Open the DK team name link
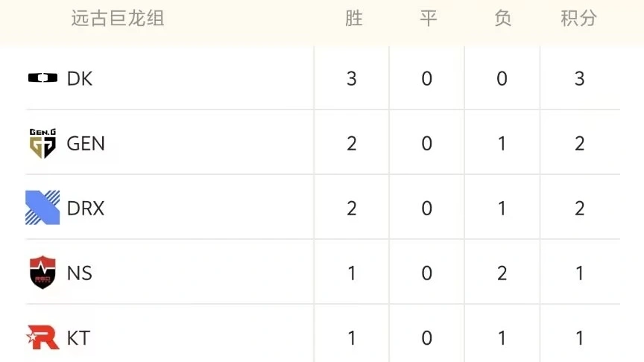This screenshot has width=644, height=362. (80, 78)
